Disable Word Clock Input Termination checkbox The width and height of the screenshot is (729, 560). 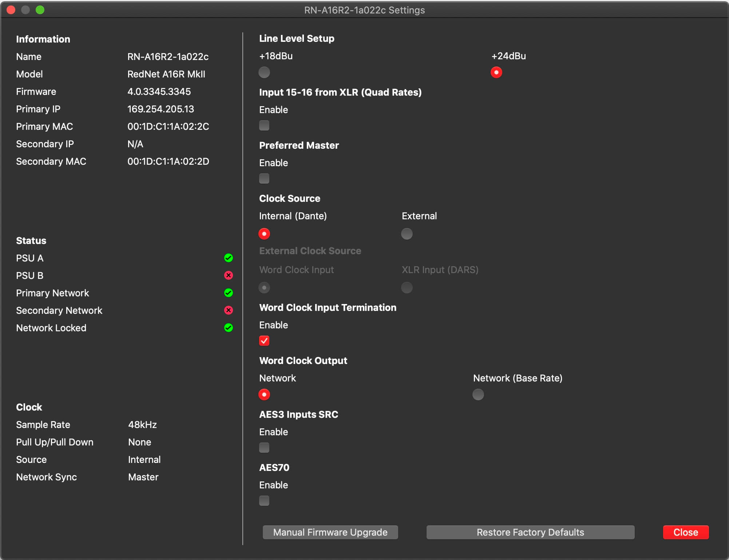pyautogui.click(x=264, y=341)
